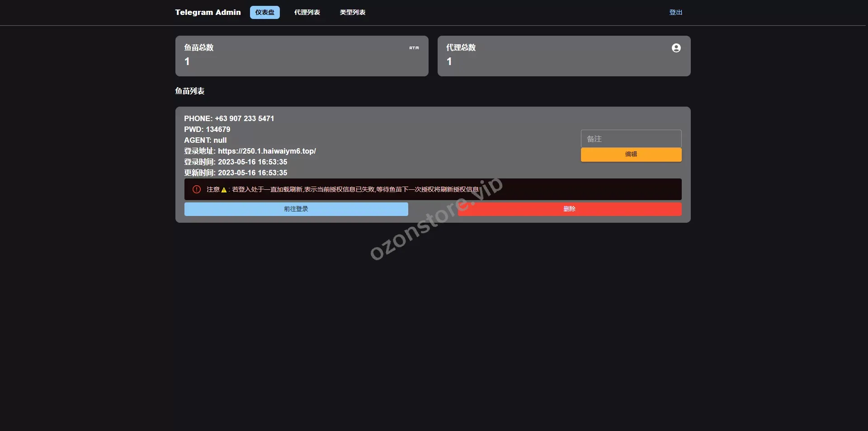Click the red exclamation circle alert icon
The image size is (868, 431).
[197, 189]
